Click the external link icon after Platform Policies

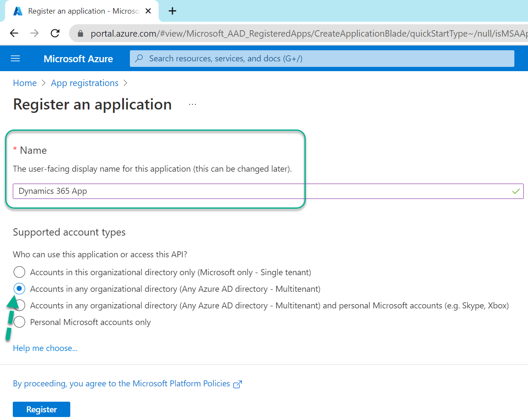(238, 383)
